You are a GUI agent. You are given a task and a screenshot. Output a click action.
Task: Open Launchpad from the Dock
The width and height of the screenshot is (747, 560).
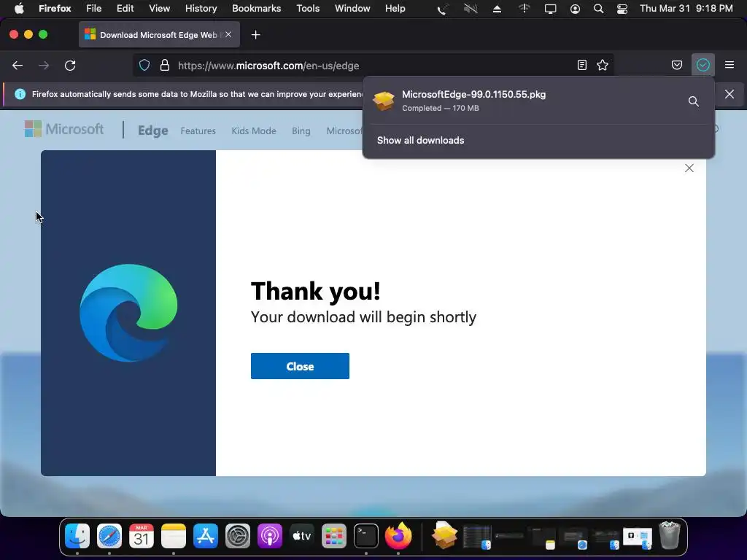(334, 536)
